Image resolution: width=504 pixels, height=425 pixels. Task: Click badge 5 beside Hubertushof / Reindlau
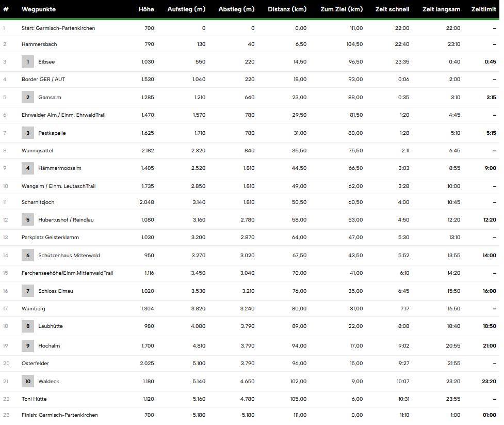click(x=28, y=220)
